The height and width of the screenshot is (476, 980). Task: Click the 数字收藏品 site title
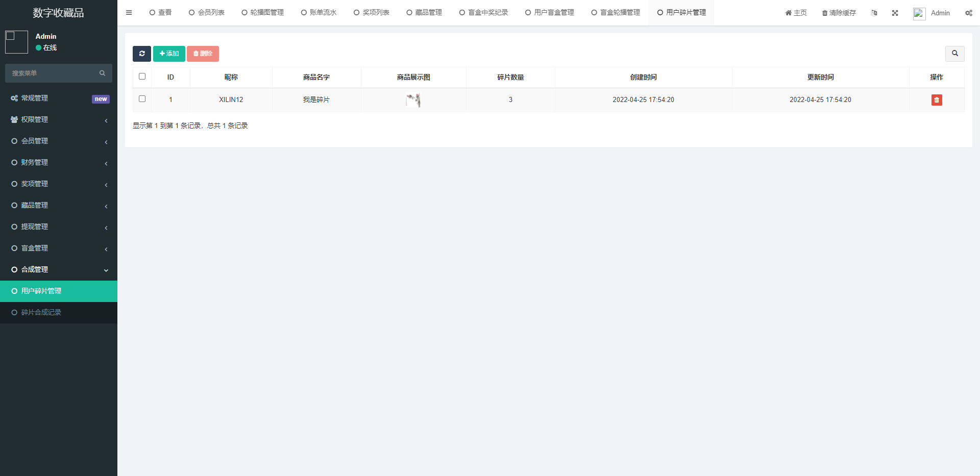pos(58,13)
